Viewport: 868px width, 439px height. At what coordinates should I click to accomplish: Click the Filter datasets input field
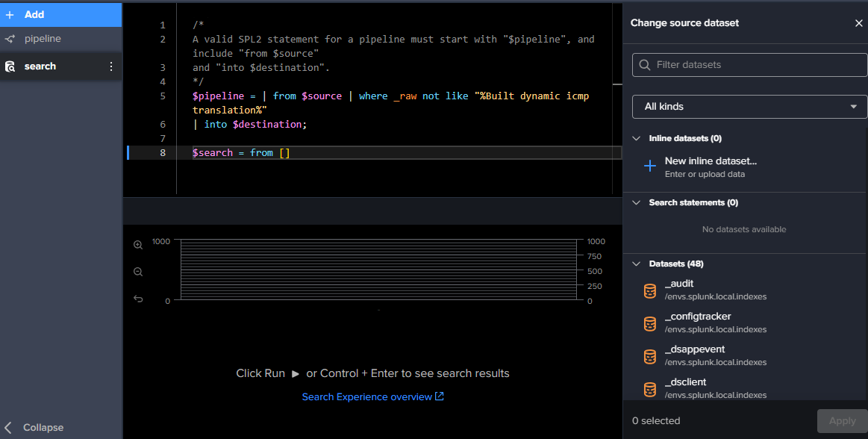click(749, 65)
